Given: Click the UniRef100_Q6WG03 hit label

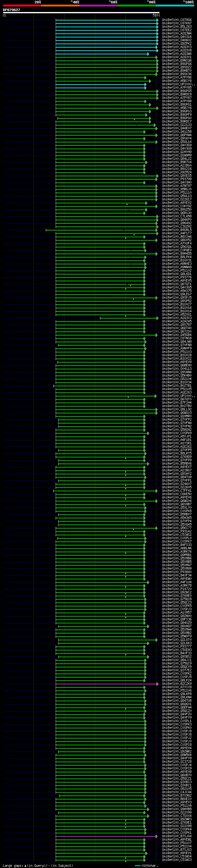Looking at the screenshot, I should click(177, 413).
